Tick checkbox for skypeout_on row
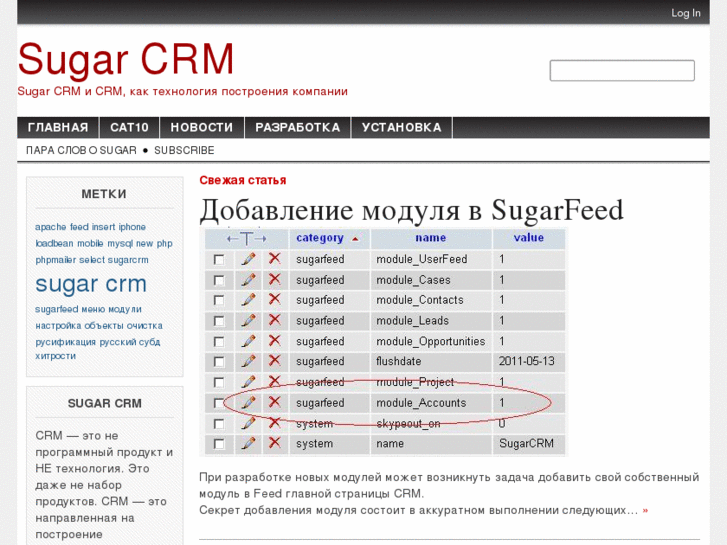This screenshot has width=727, height=545. pos(219,424)
